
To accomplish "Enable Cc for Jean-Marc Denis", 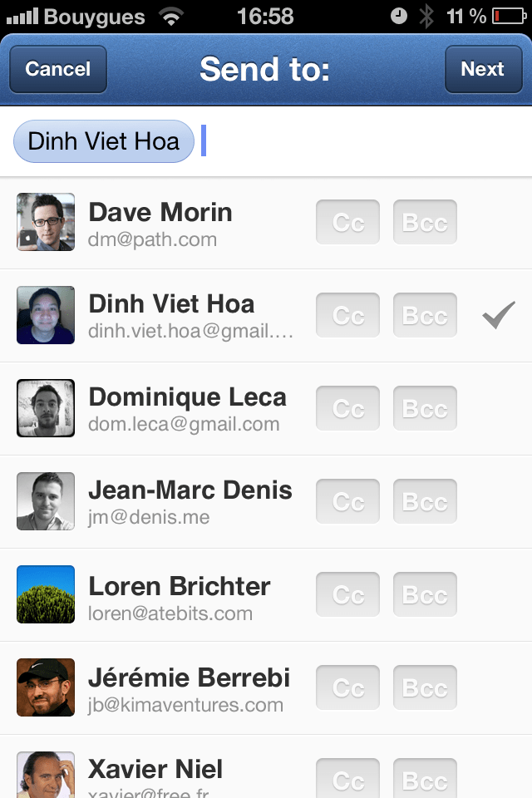I will (x=347, y=501).
